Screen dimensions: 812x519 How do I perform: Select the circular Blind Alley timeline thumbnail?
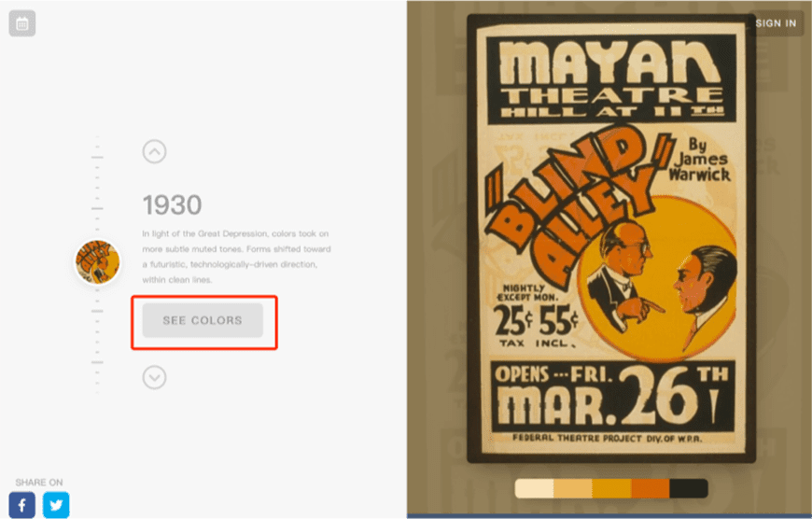98,262
